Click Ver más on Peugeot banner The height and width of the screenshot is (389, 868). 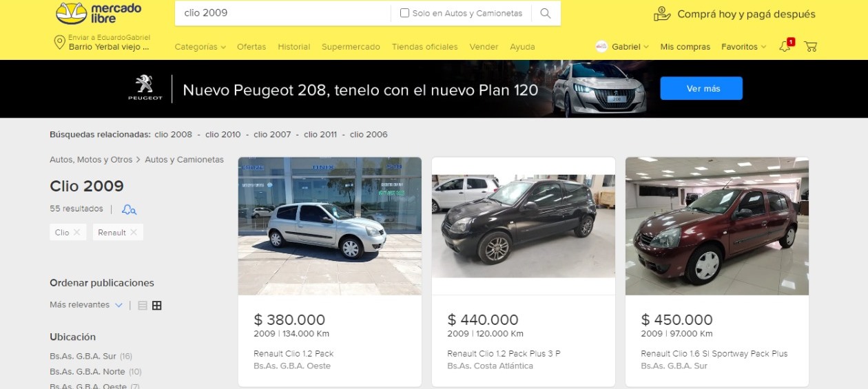coord(701,88)
